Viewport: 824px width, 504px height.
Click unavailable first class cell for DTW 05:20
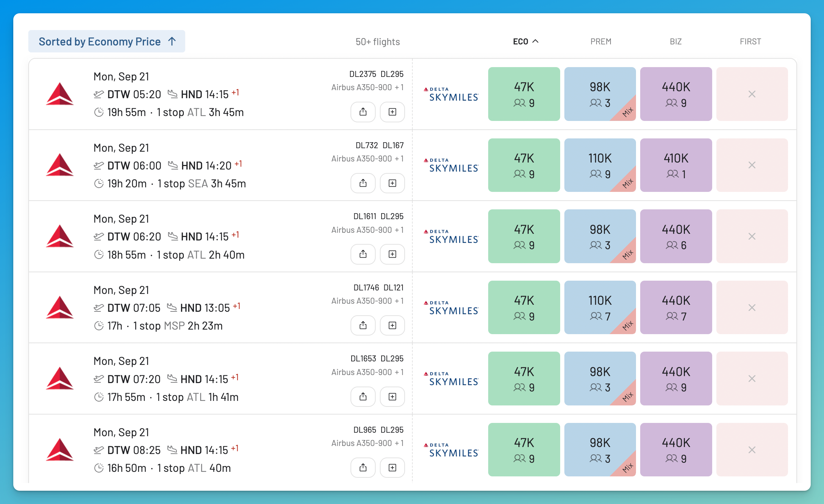coord(752,94)
